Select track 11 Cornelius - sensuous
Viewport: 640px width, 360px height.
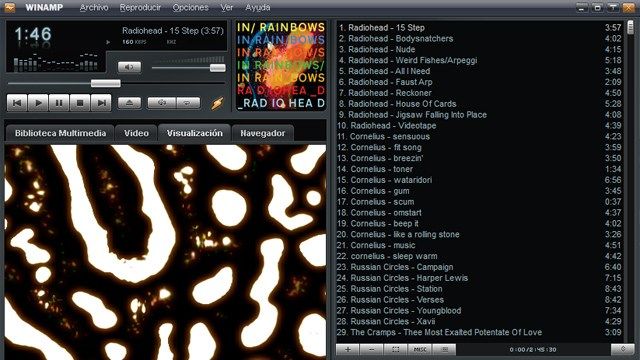480,137
